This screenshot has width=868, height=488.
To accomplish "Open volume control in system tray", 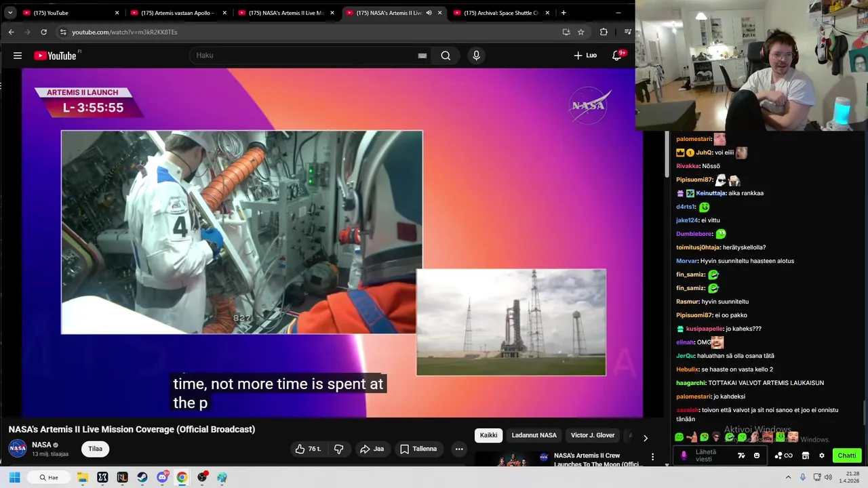I will (x=829, y=477).
